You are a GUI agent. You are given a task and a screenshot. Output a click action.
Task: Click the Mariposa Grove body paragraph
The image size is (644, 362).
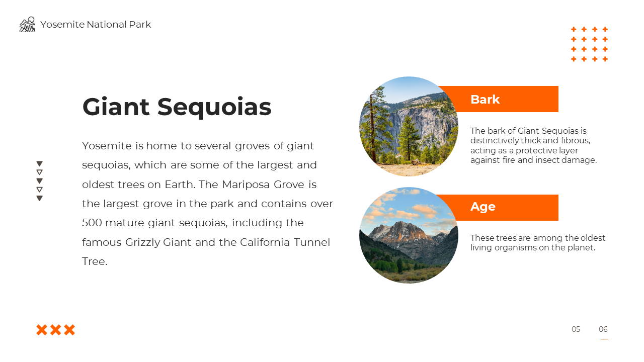(207, 204)
